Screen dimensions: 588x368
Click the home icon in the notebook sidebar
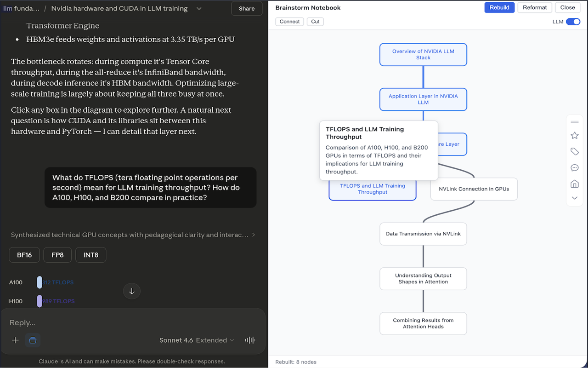(x=575, y=184)
